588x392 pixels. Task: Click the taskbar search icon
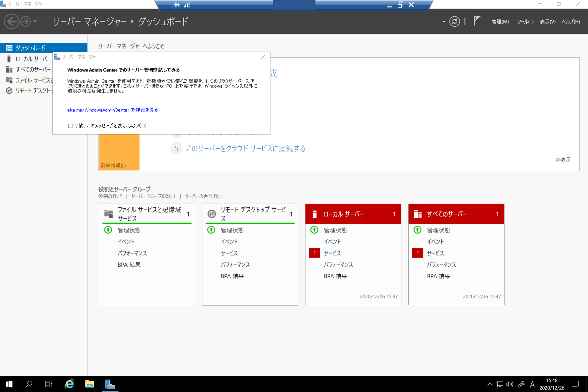(29, 384)
